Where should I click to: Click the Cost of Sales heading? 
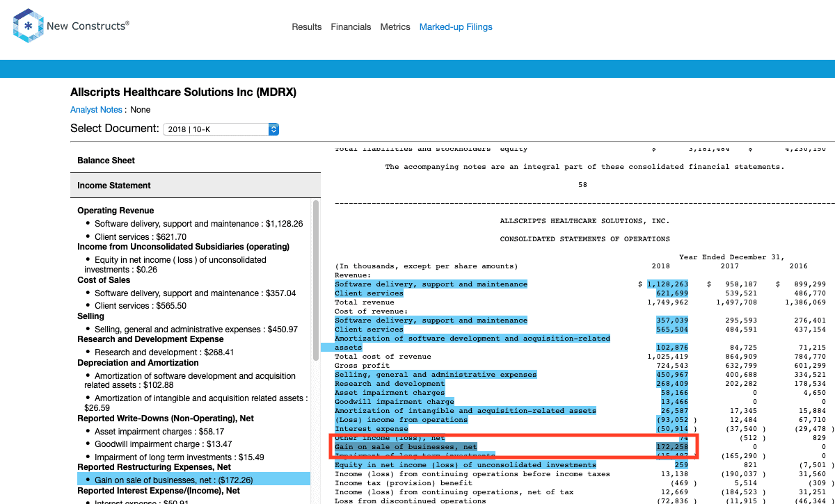pyautogui.click(x=104, y=280)
